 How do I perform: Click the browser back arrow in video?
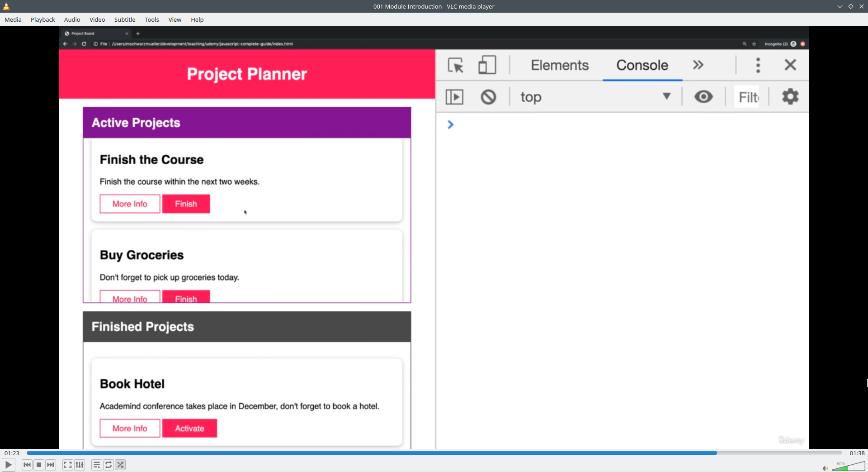pos(65,44)
